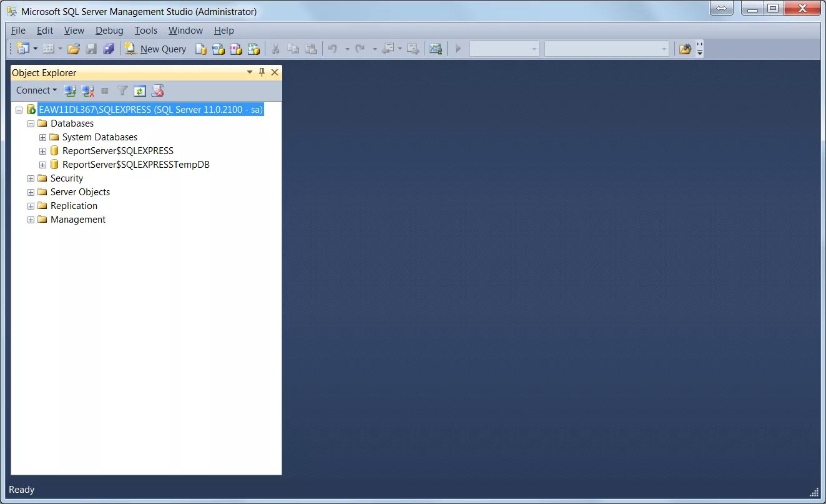Click the Stop square icon in Object Explorer
The image size is (826, 504).
(105, 91)
